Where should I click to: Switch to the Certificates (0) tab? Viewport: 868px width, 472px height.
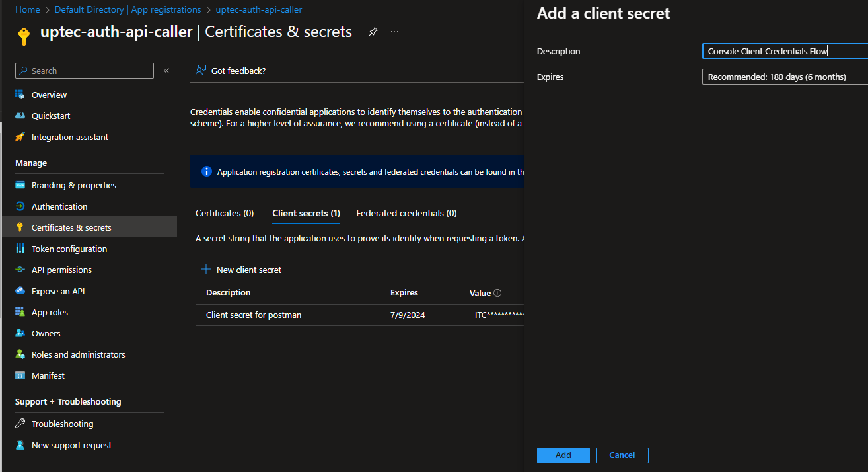coord(225,213)
